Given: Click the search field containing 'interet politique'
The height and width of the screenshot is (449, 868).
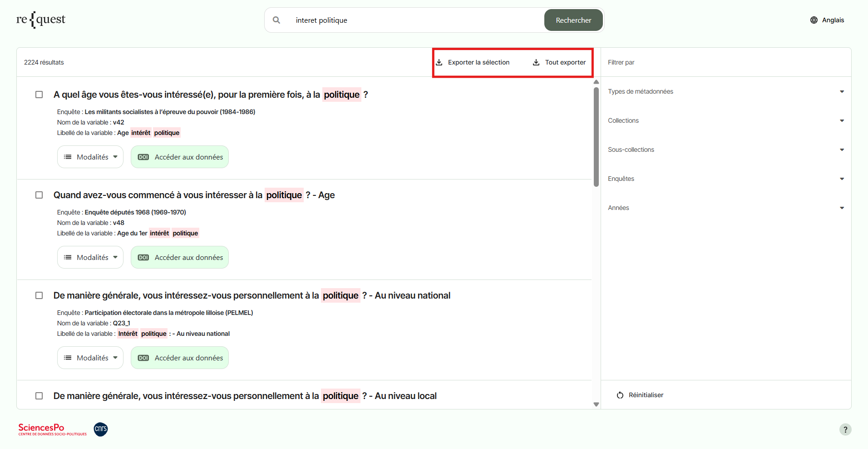Looking at the screenshot, I should [x=409, y=20].
